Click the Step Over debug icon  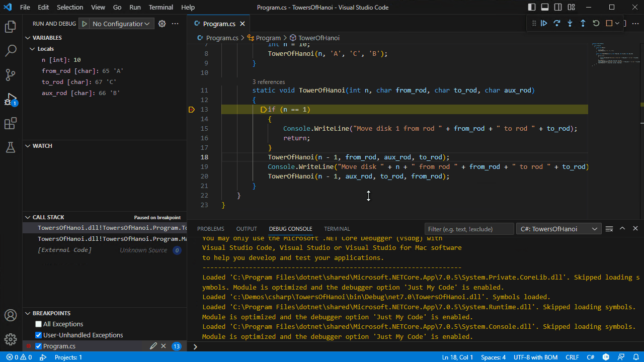(x=557, y=23)
